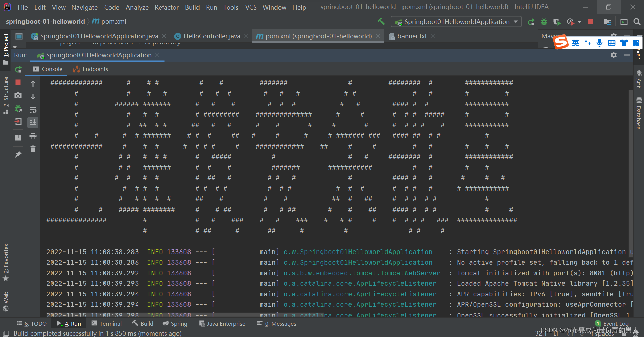This screenshot has height=337, width=644.
Task: Stop the running application in the top toolbar
Action: (591, 22)
